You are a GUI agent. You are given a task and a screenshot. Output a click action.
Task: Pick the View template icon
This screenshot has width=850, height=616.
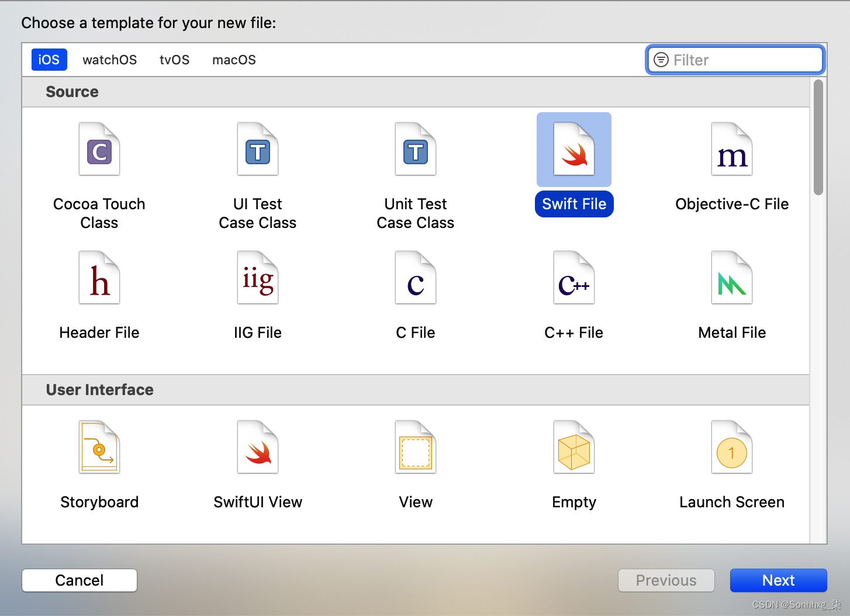[416, 447]
